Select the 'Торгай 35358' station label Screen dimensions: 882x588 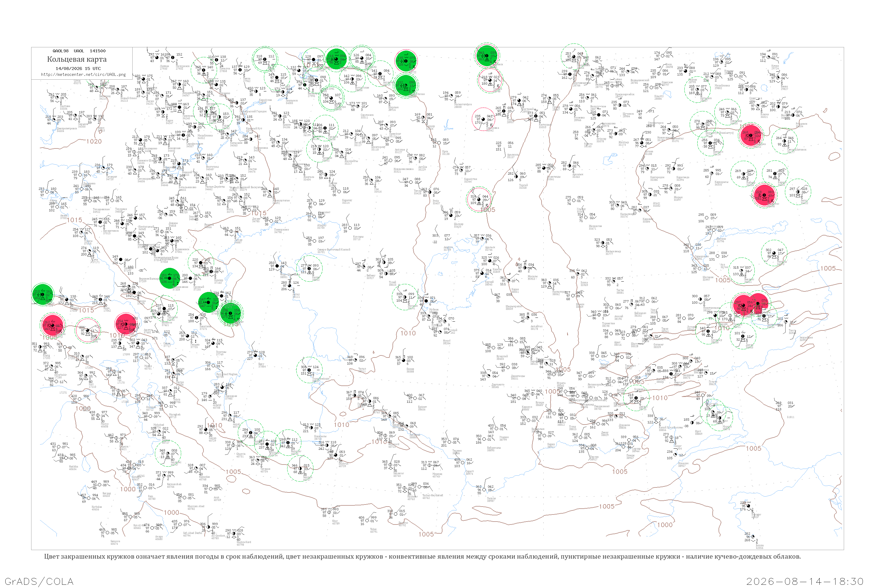[524, 186]
